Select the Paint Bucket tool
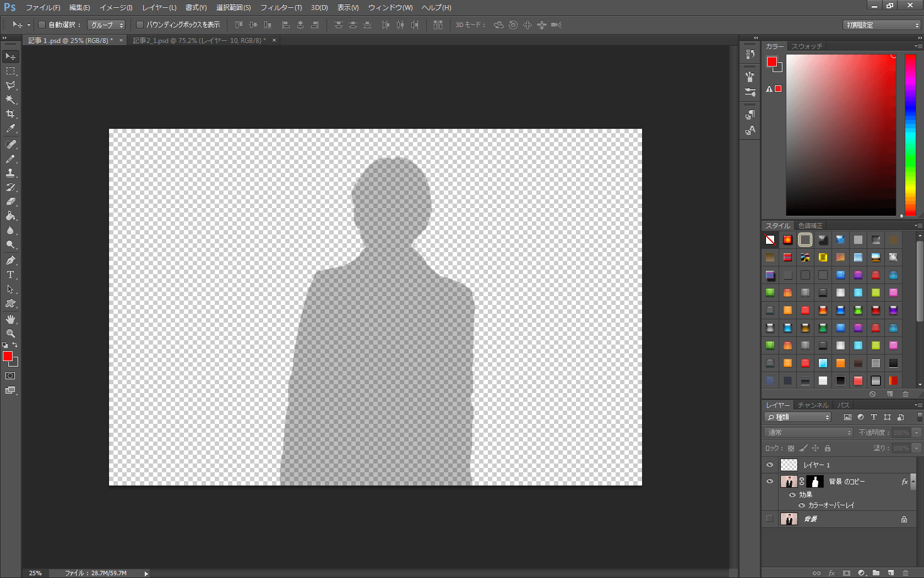This screenshot has width=924, height=578. click(10, 216)
